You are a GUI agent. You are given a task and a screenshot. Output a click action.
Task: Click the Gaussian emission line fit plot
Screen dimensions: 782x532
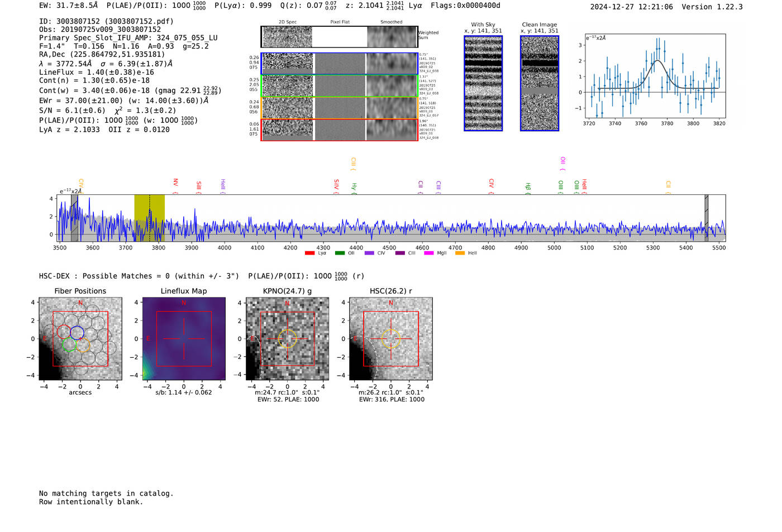(655, 76)
